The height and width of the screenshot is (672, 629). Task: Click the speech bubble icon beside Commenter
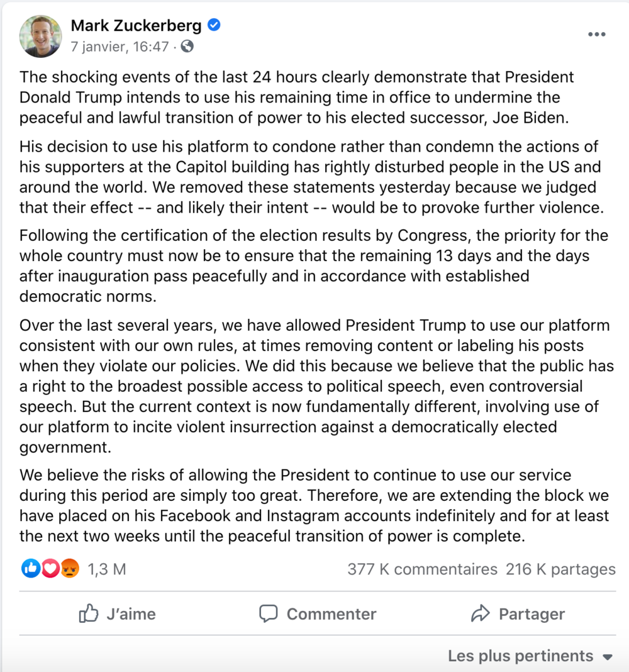pyautogui.click(x=269, y=614)
